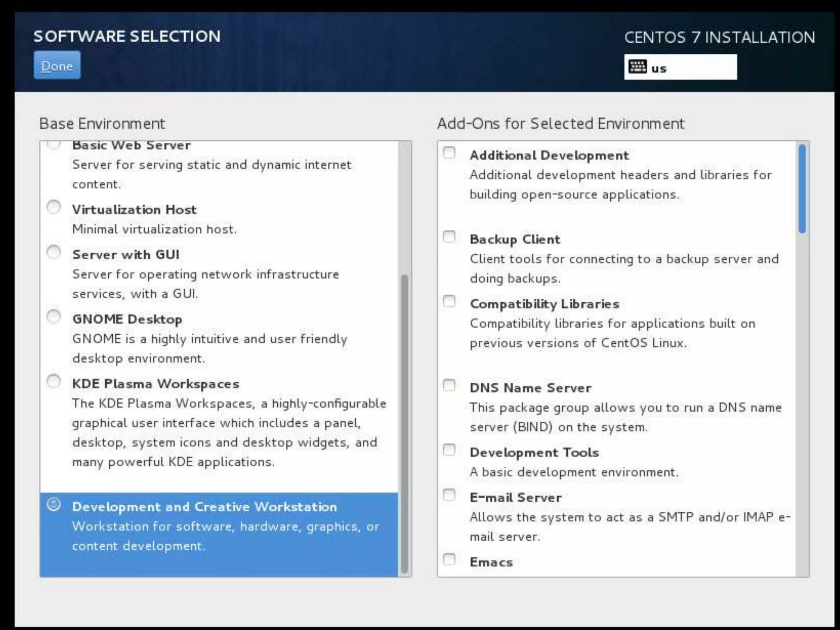Click the keyboard layout icon

click(x=637, y=67)
